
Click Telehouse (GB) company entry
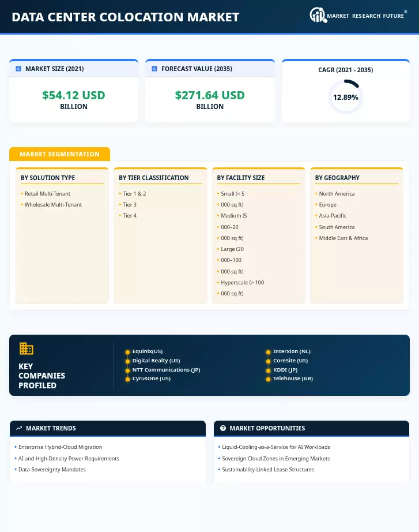tap(293, 379)
